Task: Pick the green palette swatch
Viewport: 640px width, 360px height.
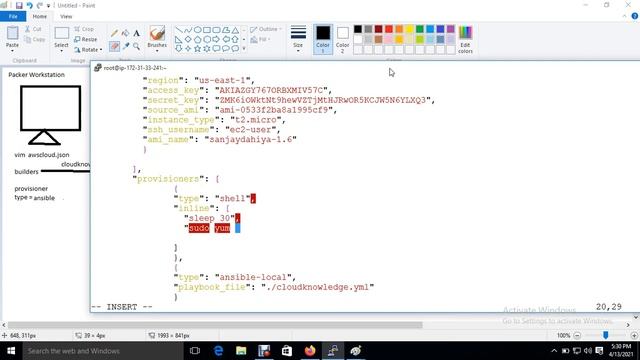Action: pyautogui.click(x=420, y=29)
